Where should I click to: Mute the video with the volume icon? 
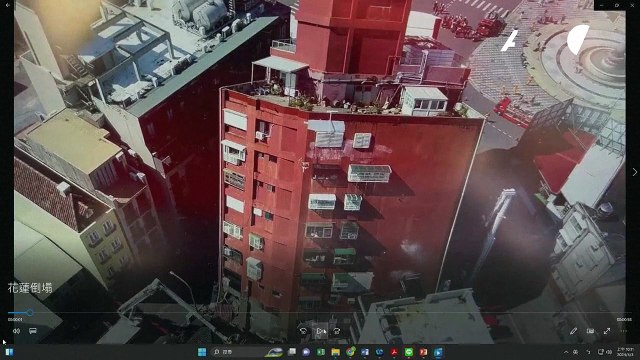coord(16,331)
